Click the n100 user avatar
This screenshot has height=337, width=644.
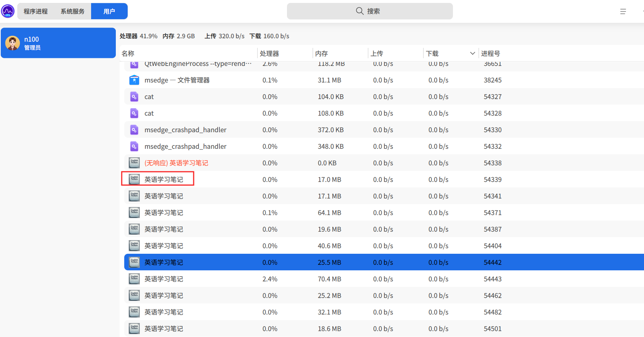[x=13, y=43]
